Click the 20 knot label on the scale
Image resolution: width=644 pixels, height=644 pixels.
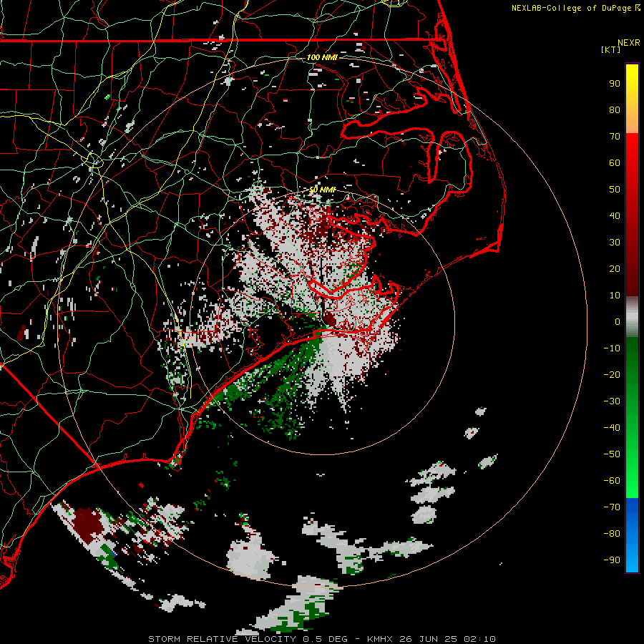tap(615, 269)
